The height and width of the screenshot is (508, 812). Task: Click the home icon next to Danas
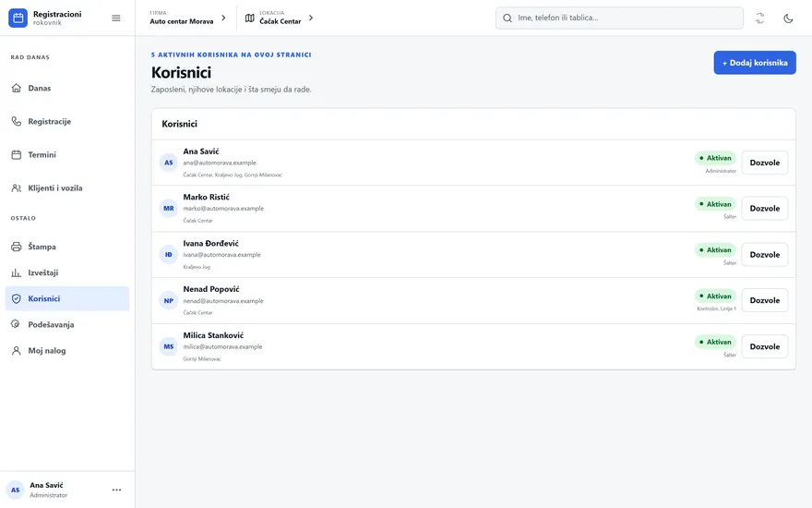(x=17, y=88)
